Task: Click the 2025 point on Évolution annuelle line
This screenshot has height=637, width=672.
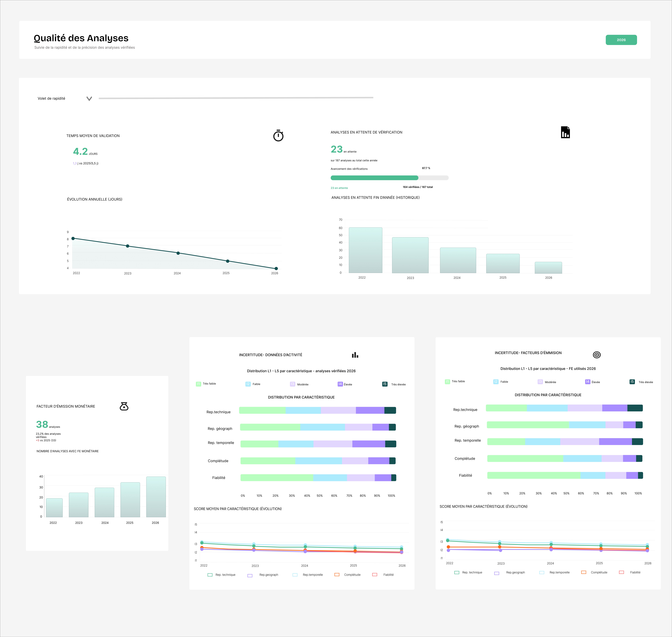Action: (228, 261)
